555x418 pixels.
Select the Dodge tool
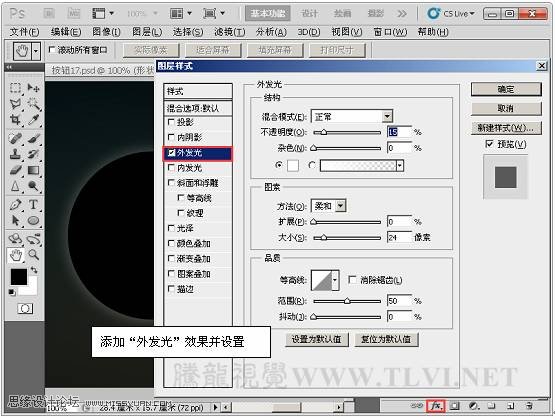(x=34, y=186)
